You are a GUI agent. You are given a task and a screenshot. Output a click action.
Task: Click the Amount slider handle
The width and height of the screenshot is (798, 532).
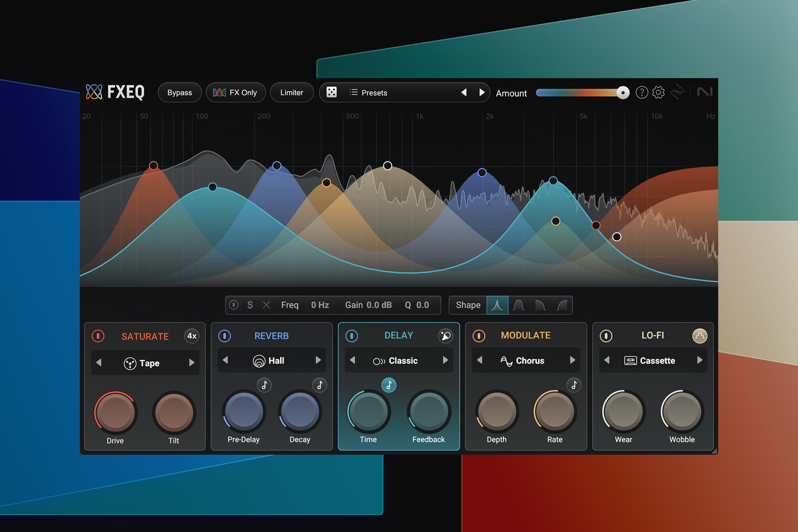623,93
